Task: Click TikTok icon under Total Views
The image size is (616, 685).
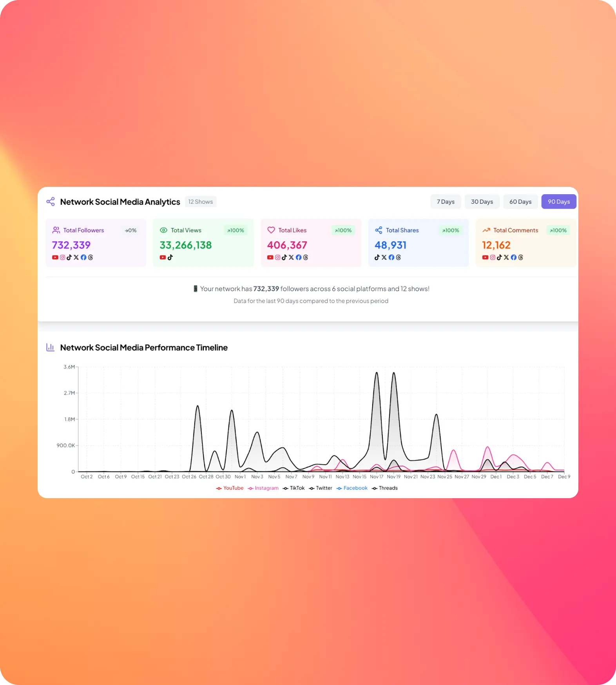Action: point(170,257)
